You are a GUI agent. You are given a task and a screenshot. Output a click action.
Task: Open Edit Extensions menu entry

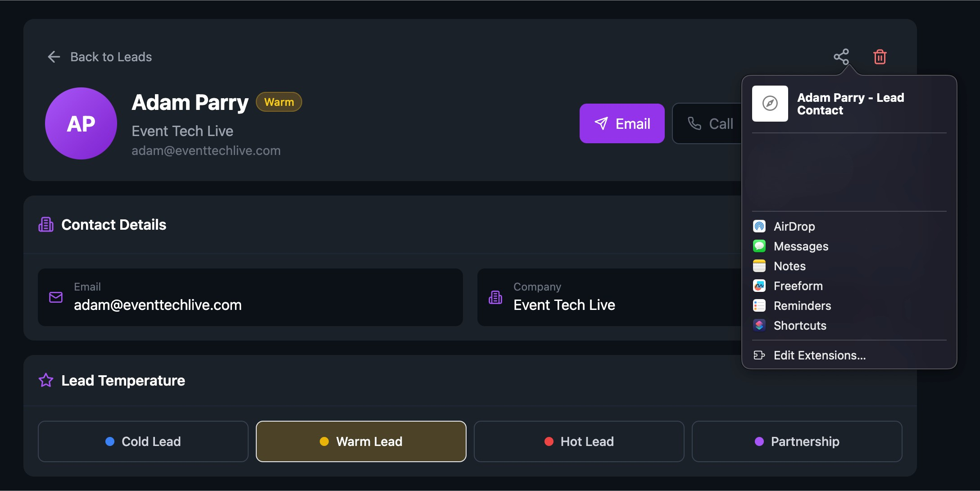click(819, 355)
